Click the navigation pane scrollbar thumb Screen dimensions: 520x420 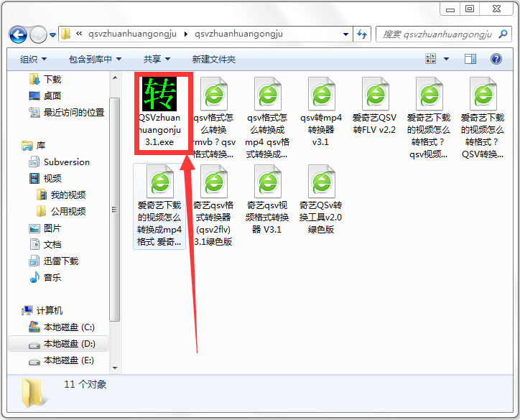coord(115,210)
